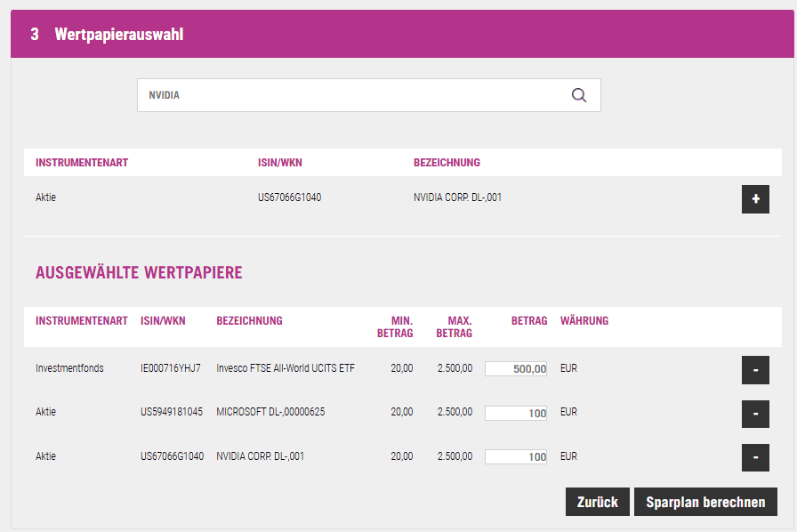Click MIN. BETRAG column header
797x532 pixels.
coord(395,327)
